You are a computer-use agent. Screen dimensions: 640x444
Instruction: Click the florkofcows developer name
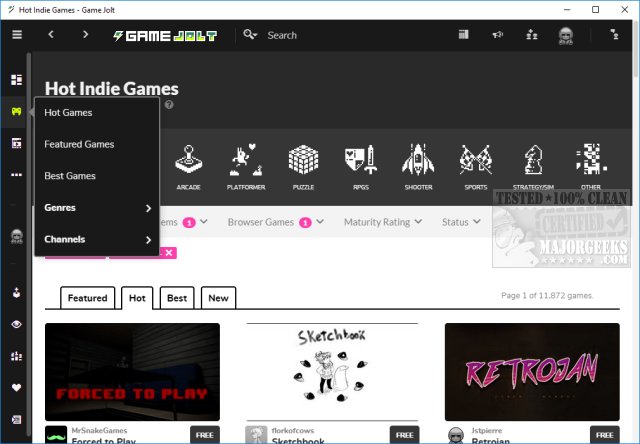[293, 431]
